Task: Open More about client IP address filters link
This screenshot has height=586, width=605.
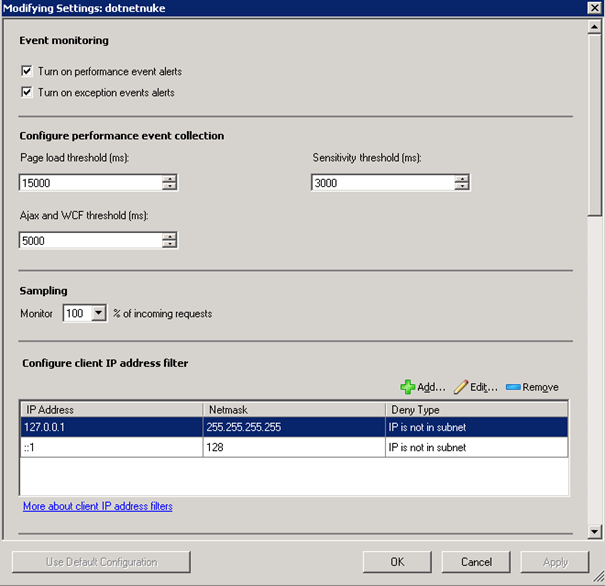Action: tap(98, 506)
